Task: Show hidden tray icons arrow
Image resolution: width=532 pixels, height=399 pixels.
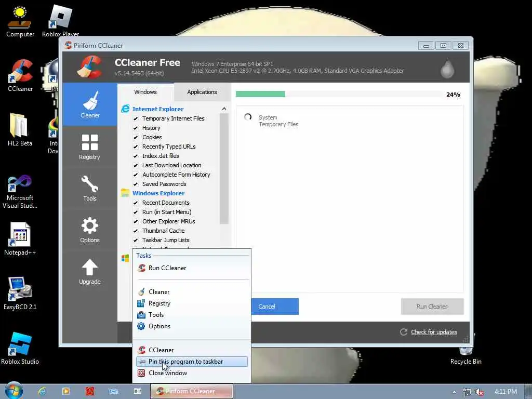Action: (x=454, y=392)
